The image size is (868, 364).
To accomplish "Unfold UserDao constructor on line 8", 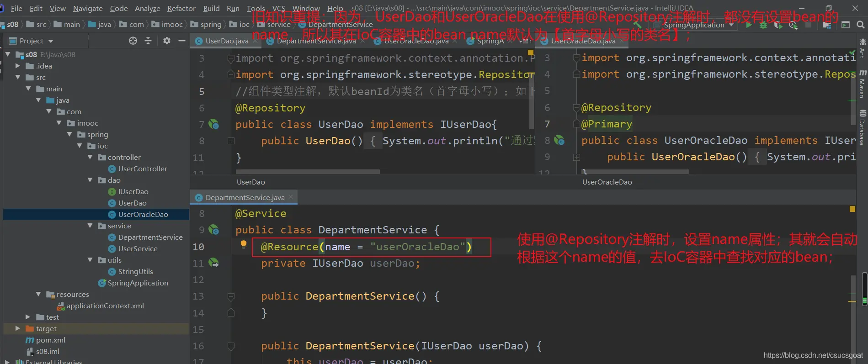I will [x=231, y=141].
